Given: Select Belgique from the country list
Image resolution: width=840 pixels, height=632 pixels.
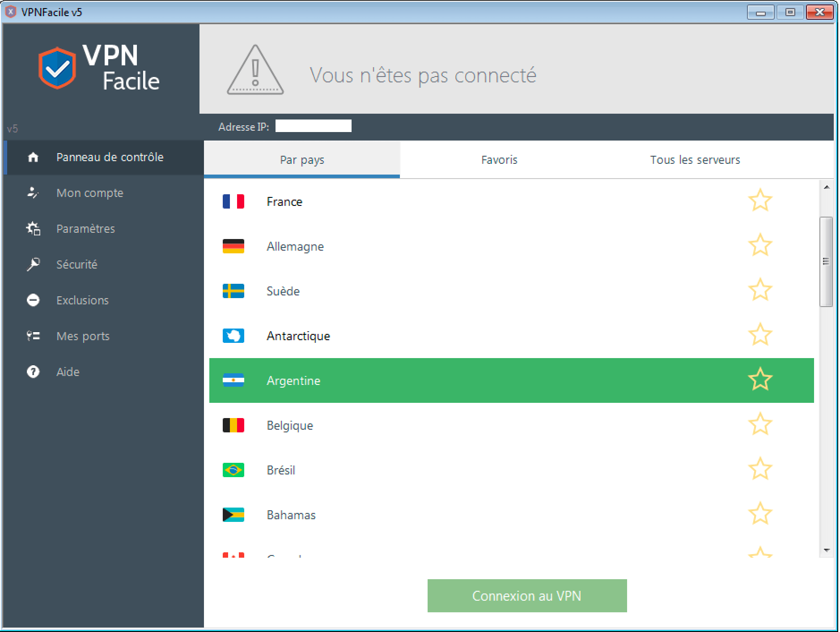Looking at the screenshot, I should [290, 425].
